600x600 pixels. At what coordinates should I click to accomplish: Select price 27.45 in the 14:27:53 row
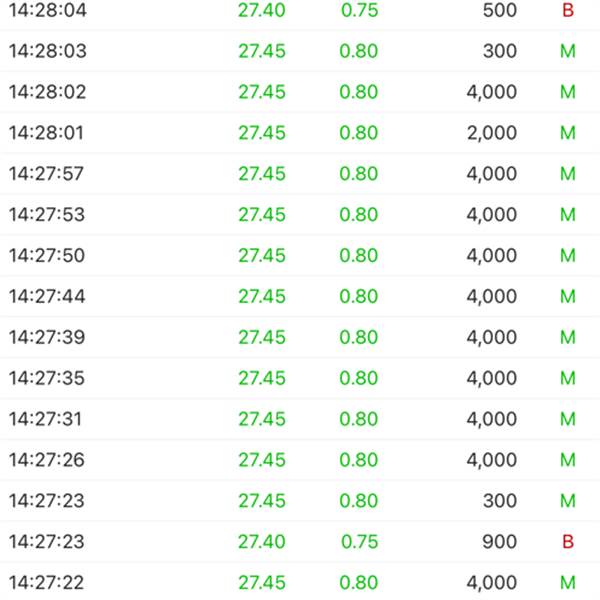(x=262, y=215)
